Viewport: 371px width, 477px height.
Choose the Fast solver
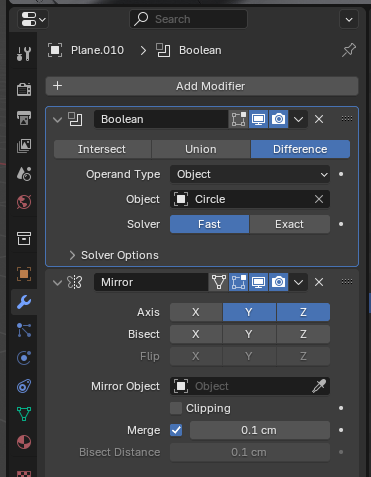(x=210, y=224)
